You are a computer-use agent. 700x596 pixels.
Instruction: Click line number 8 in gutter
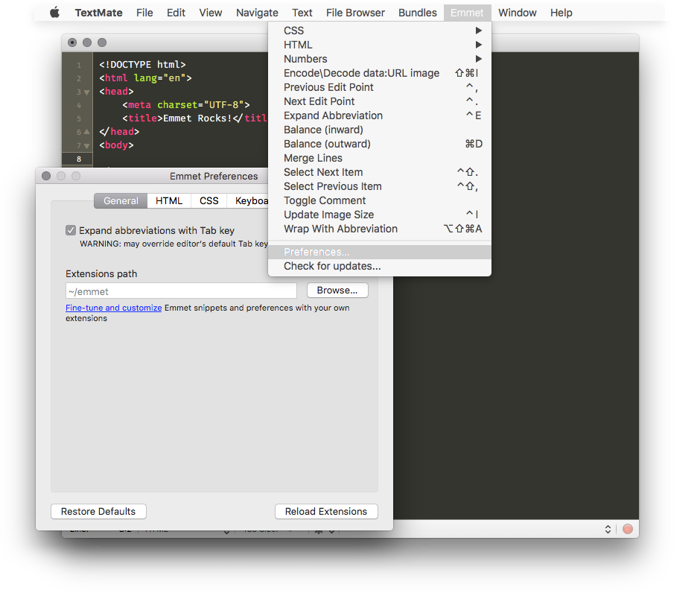coord(79,159)
